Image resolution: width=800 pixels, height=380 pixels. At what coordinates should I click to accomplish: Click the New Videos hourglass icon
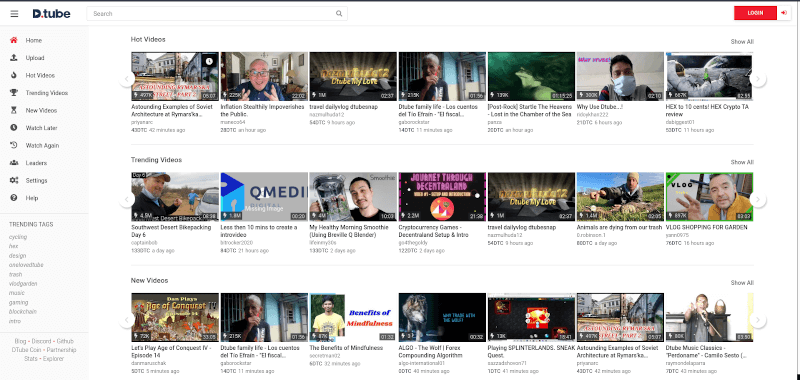[x=14, y=110]
